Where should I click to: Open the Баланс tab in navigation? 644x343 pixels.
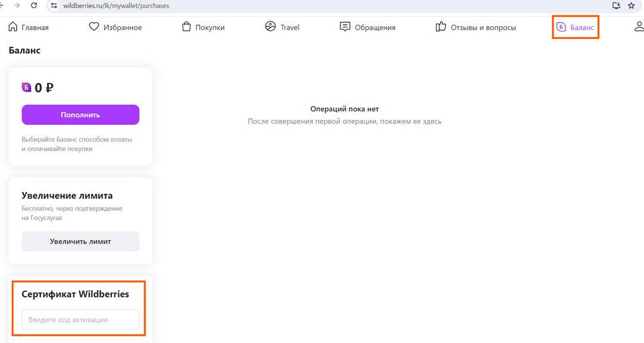[576, 28]
